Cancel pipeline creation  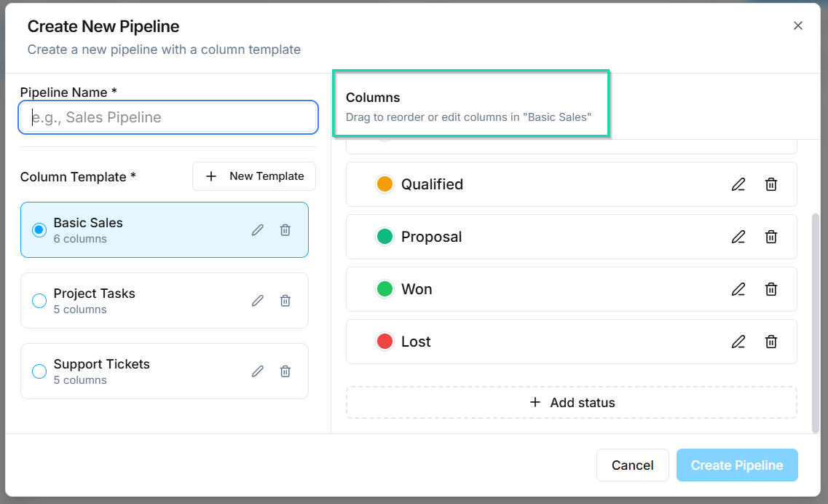pos(632,465)
